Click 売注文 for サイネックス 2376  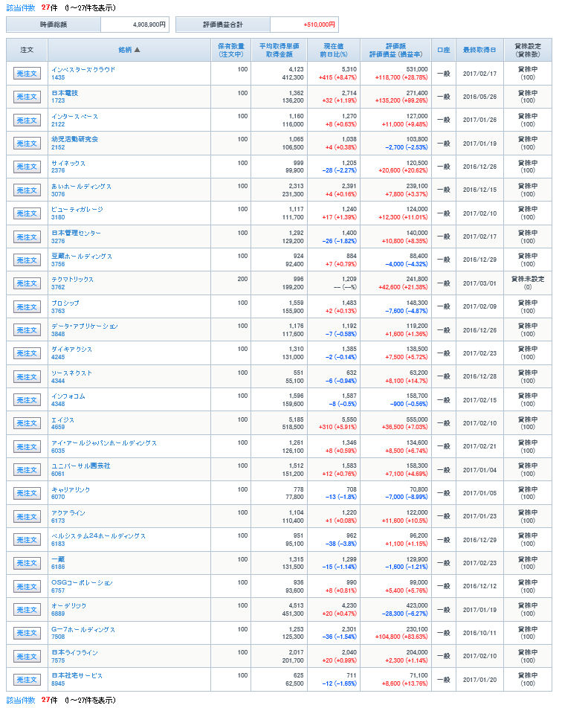coord(27,167)
